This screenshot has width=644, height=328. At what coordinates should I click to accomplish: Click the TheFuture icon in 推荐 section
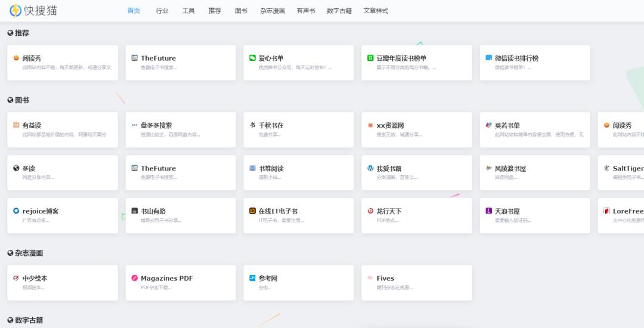[x=134, y=58]
